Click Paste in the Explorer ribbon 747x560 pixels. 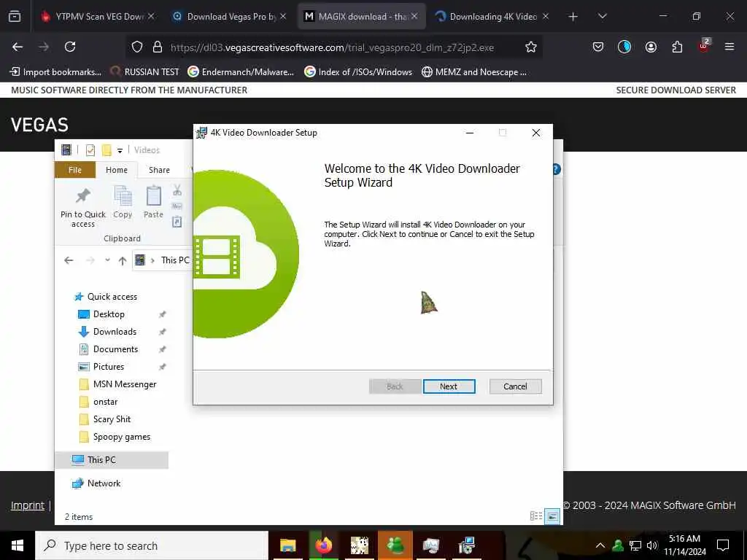[153, 203]
